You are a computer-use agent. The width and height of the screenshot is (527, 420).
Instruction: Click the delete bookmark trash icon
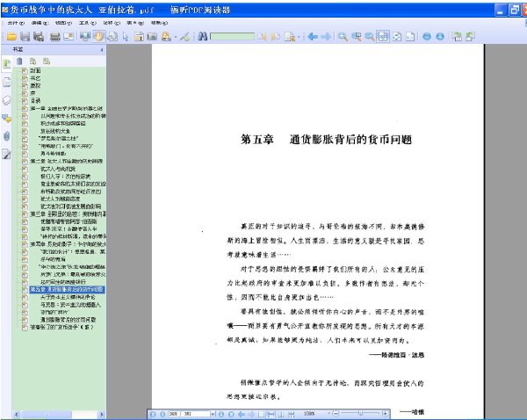pos(19,61)
